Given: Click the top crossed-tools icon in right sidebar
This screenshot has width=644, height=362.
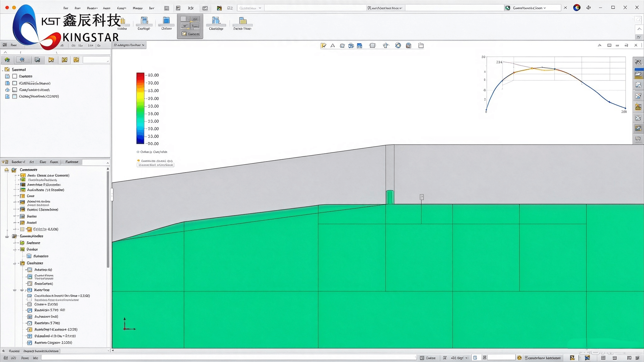Looking at the screenshot, I should [638, 62].
